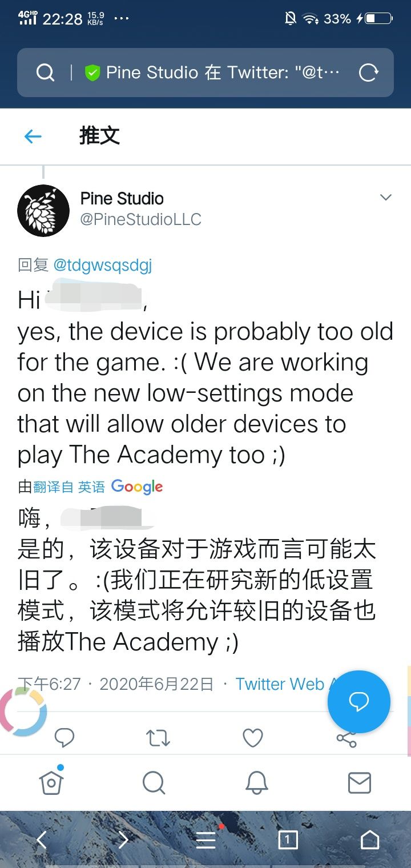Screen dimensions: 411x868
Task: Open the Twitter search tab
Action: click(154, 782)
